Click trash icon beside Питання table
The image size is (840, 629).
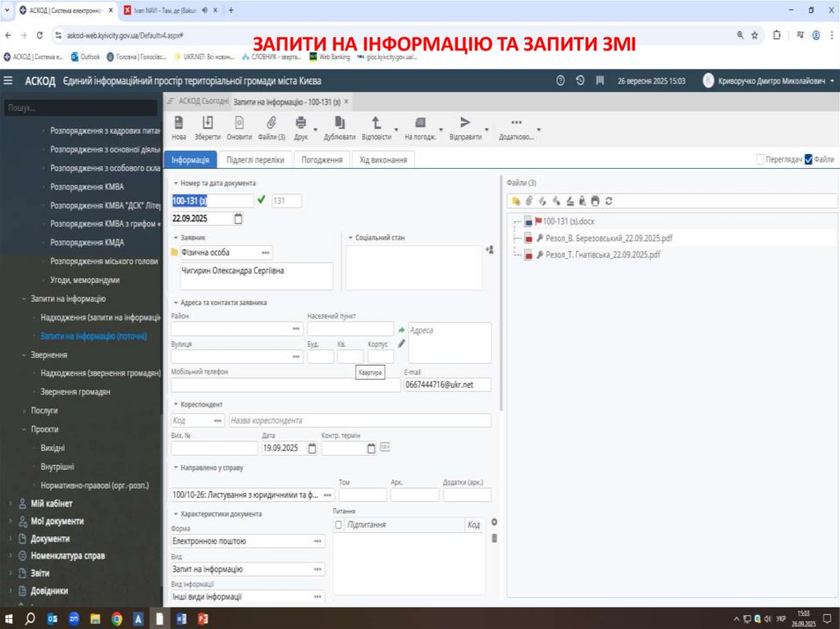[x=494, y=538]
